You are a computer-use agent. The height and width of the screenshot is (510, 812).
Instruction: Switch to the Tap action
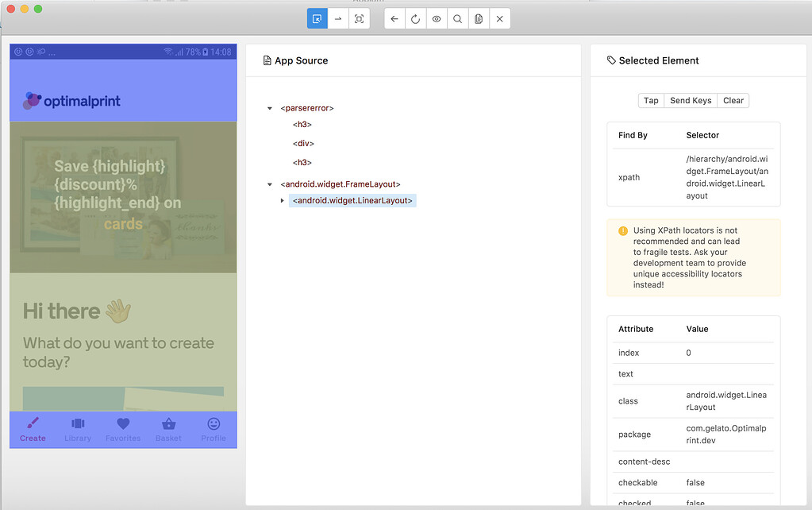pos(650,100)
